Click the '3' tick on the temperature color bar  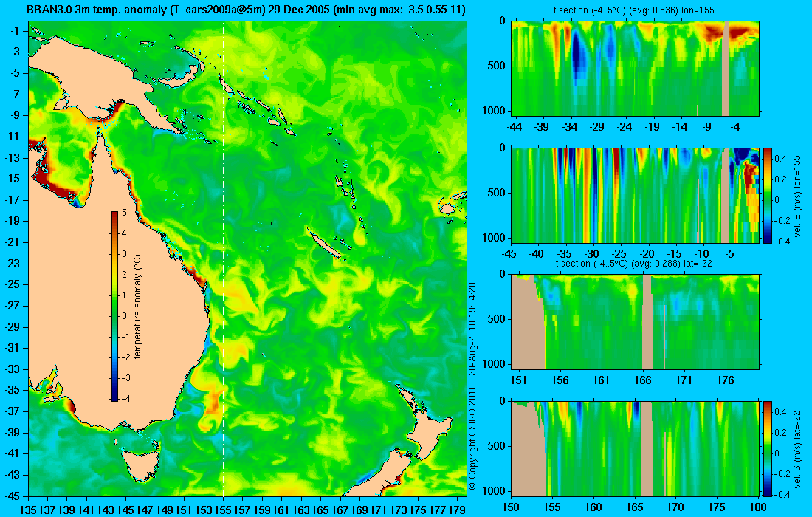click(124, 254)
